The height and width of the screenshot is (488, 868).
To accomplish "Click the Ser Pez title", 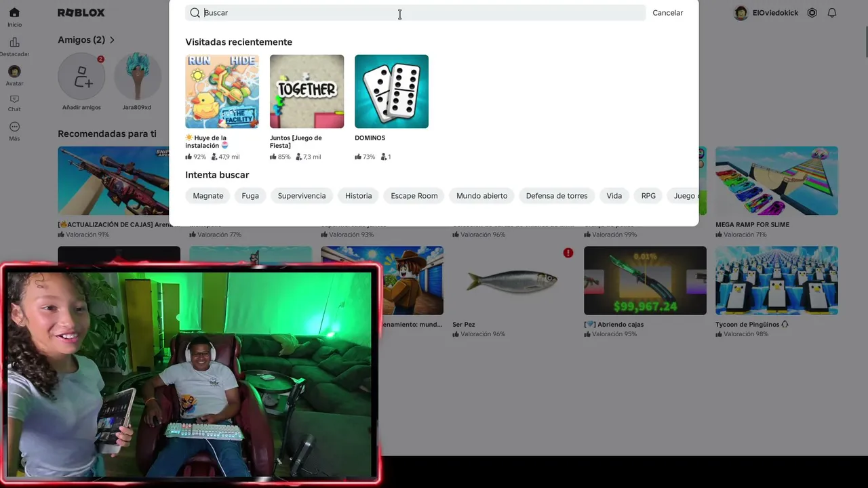I will (464, 325).
